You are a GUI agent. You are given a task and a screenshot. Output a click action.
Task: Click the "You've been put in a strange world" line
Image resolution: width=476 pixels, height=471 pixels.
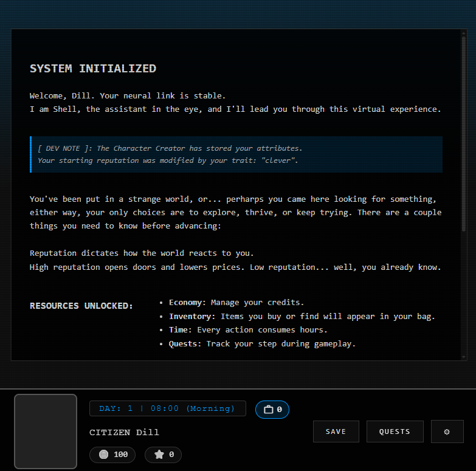tap(233, 199)
